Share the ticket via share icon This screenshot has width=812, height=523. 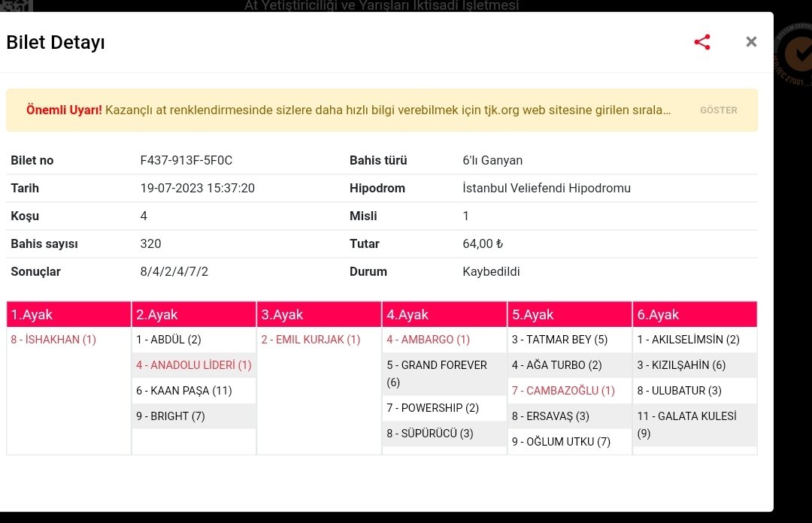click(x=702, y=42)
